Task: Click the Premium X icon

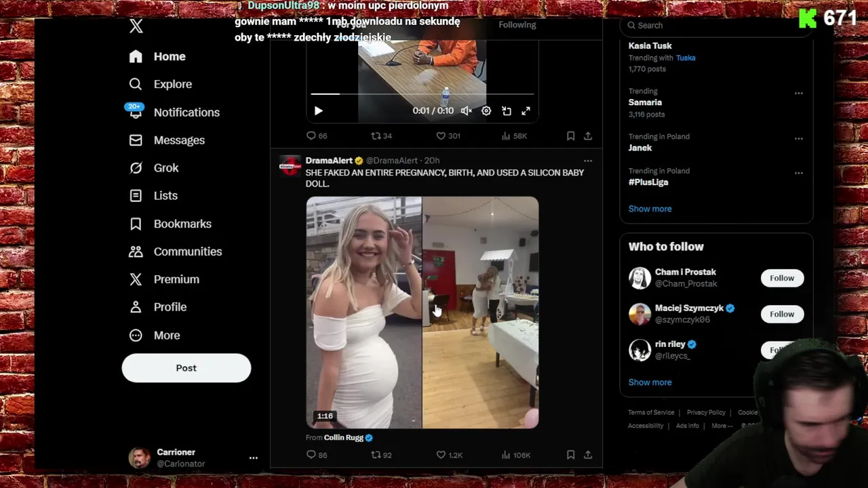Action: [136, 279]
